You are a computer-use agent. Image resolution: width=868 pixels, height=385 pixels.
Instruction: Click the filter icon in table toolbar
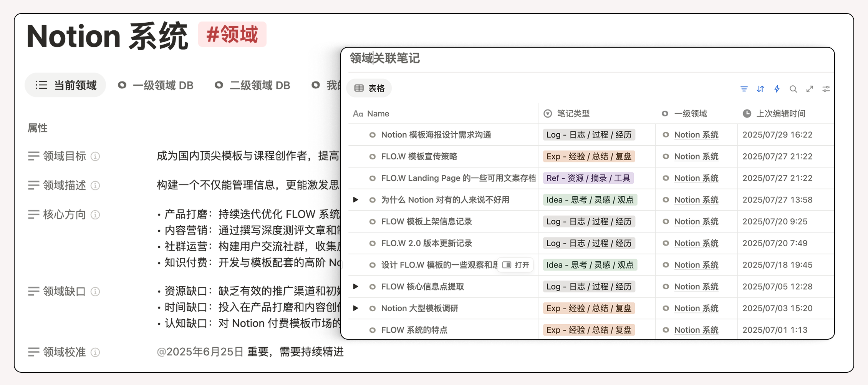pos(744,89)
